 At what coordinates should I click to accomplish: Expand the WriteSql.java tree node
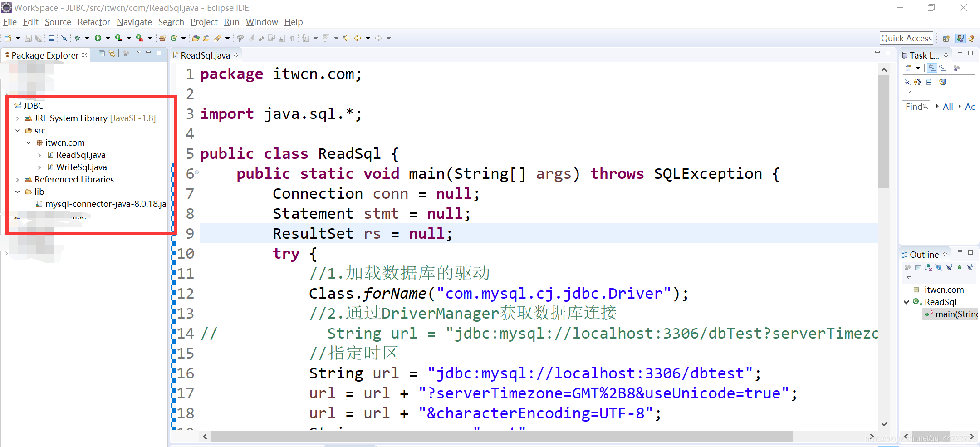pyautogui.click(x=39, y=167)
